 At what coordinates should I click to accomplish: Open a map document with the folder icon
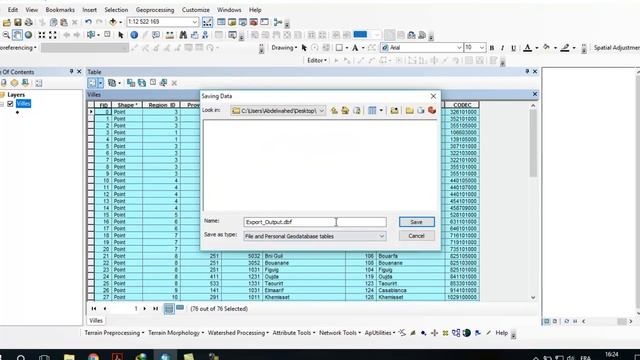pyautogui.click(x=7, y=22)
